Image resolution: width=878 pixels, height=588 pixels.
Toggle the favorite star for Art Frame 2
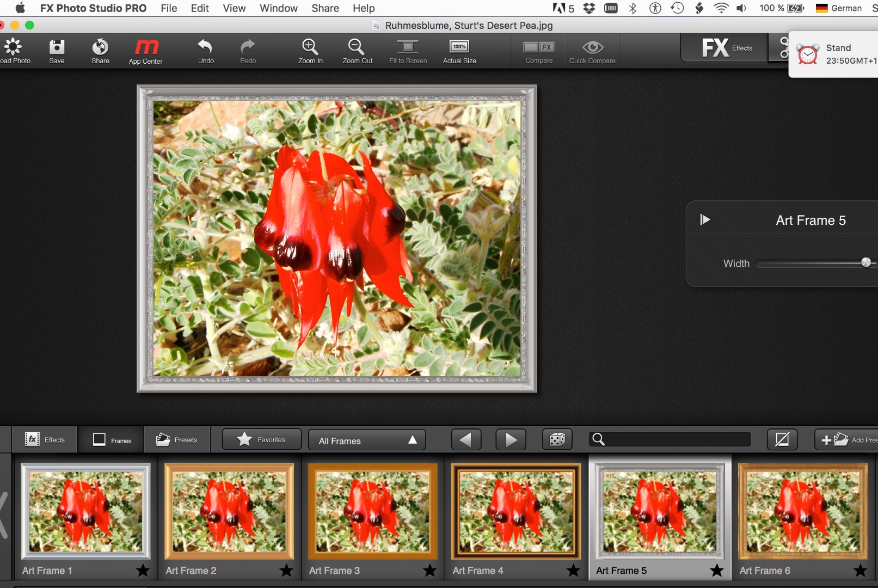286,571
